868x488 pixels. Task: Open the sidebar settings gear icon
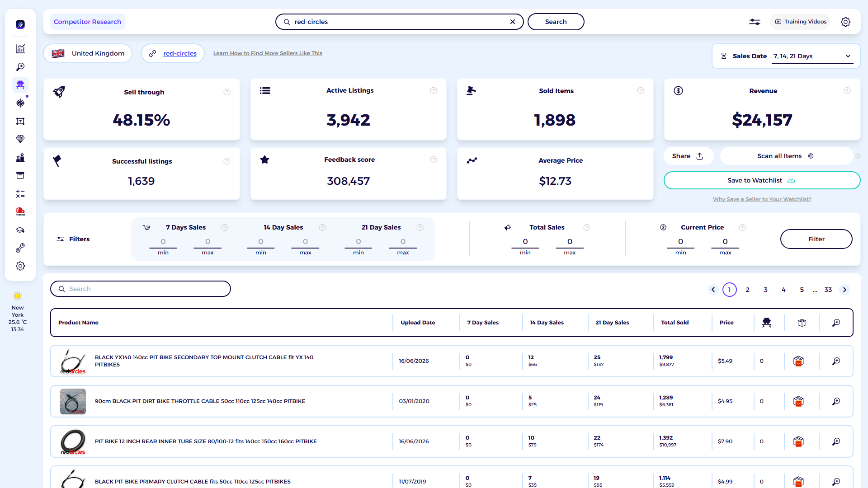pyautogui.click(x=20, y=266)
